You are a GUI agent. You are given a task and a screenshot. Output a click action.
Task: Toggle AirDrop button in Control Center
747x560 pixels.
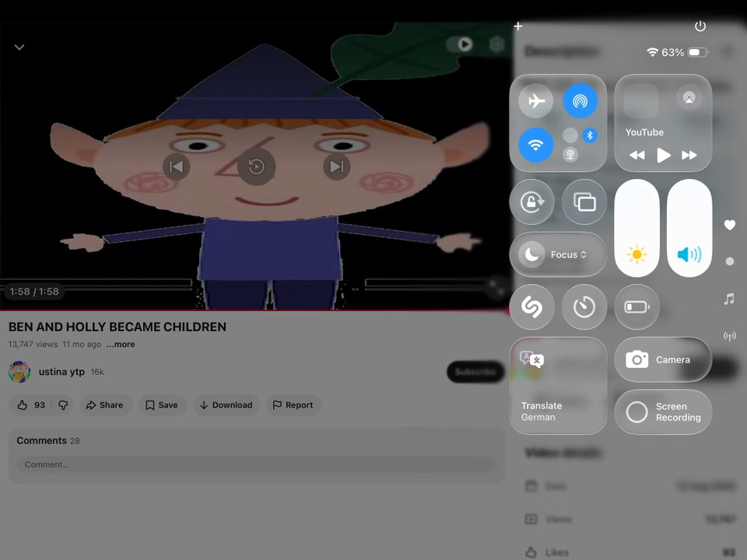coord(580,101)
